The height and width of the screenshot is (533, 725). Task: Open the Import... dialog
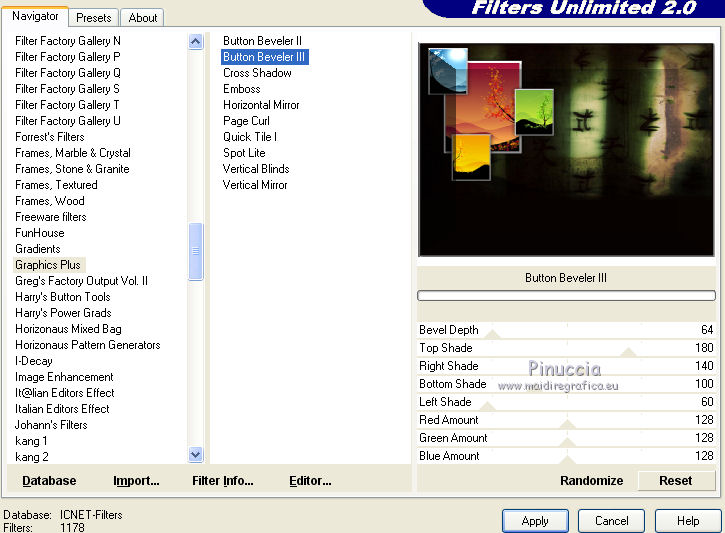click(136, 481)
